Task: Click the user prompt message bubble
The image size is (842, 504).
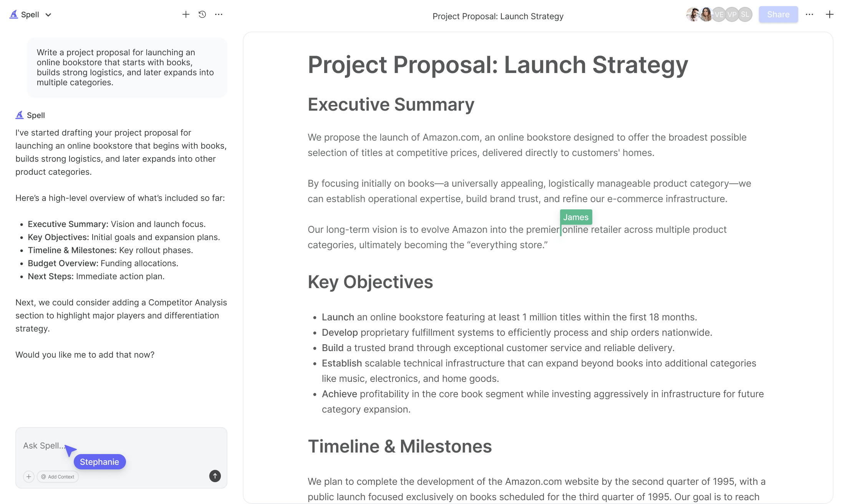Action: coord(127,67)
